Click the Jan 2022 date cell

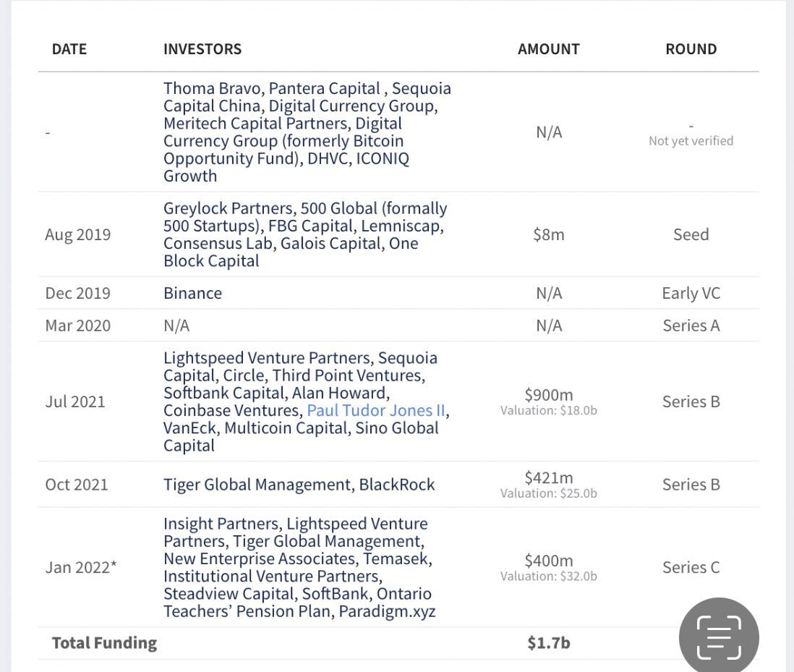coord(80,567)
